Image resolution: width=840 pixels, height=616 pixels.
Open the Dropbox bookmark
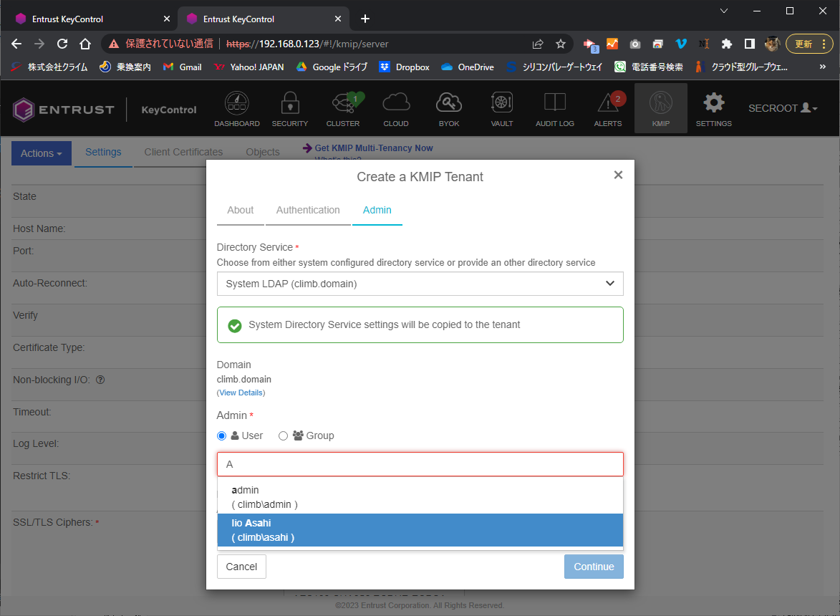405,67
